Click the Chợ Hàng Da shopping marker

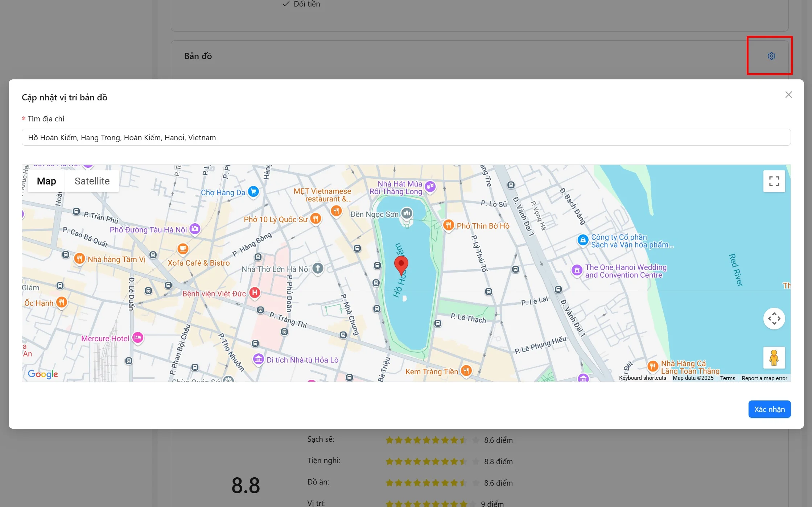point(254,191)
